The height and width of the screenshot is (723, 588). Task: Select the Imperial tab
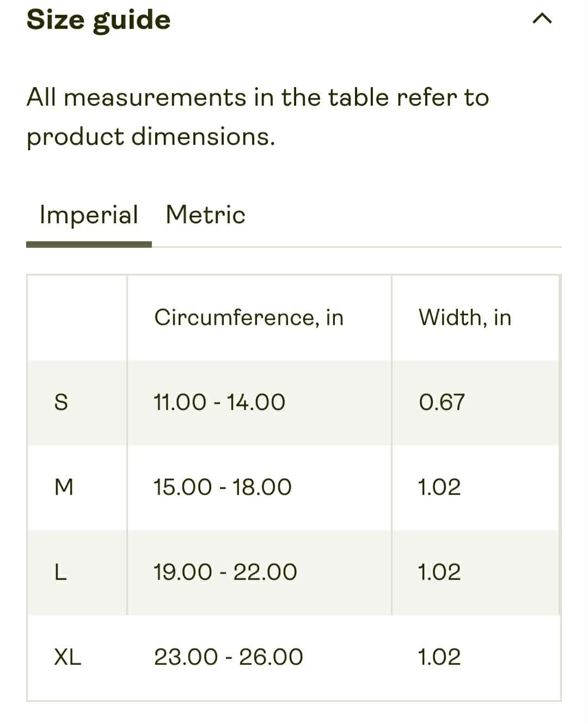89,215
